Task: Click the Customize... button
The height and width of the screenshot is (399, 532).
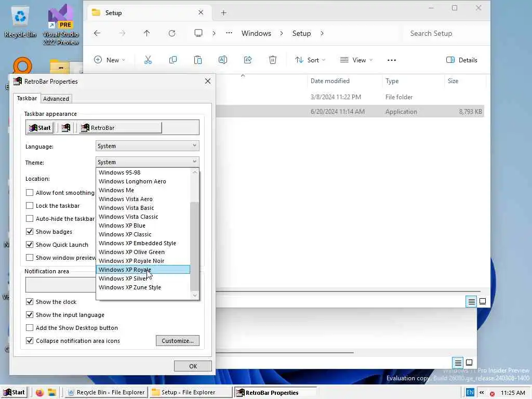Action: pos(178,341)
